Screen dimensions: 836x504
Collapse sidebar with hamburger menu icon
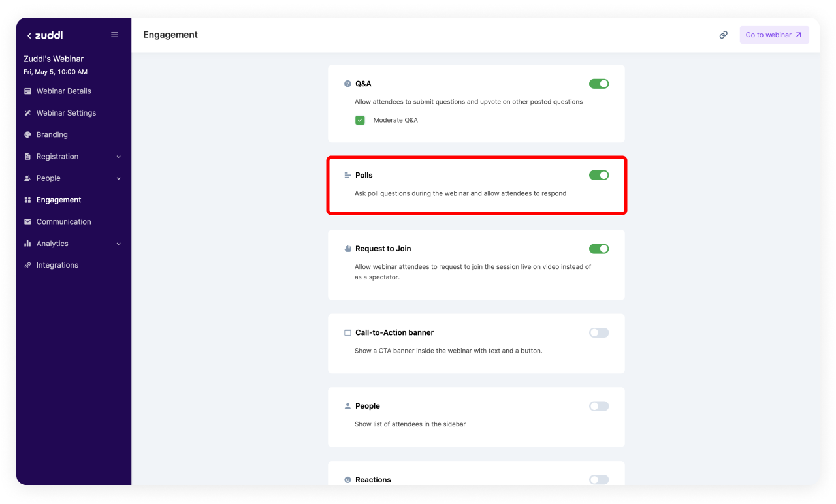pos(115,35)
